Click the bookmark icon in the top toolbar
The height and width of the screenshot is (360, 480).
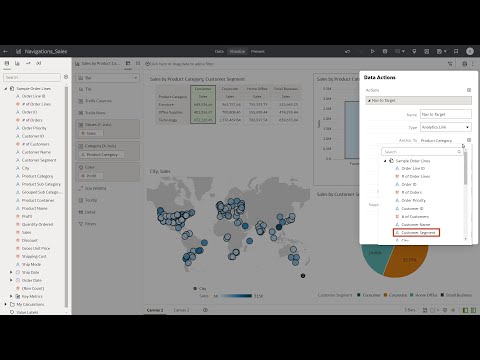pyautogui.click(x=456, y=51)
